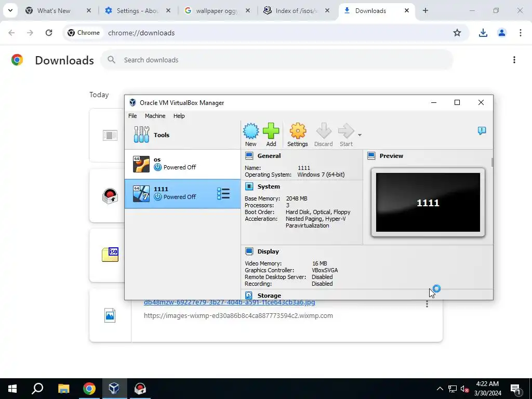Select the Tools entry in VirtualBox
This screenshot has width=532, height=399.
click(x=182, y=135)
